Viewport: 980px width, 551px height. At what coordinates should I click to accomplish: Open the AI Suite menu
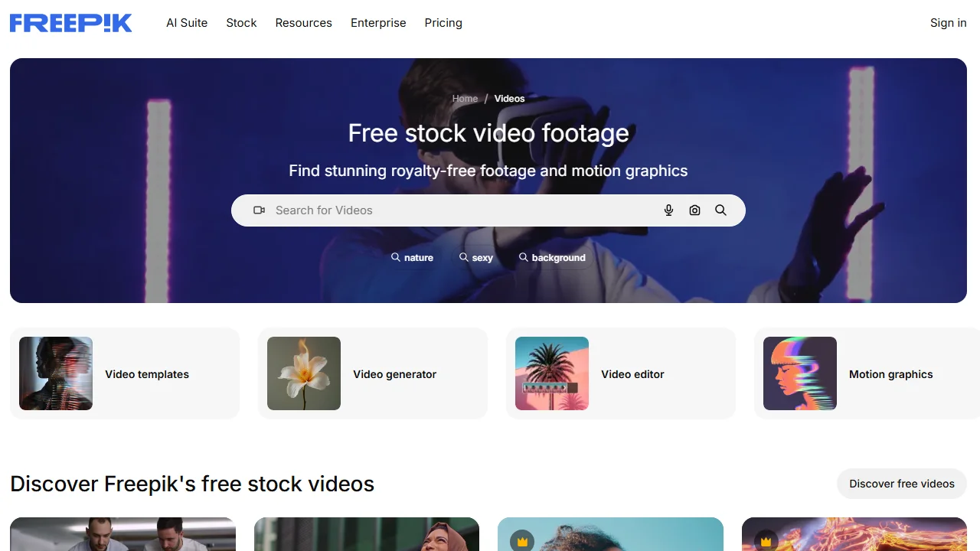[x=187, y=23]
